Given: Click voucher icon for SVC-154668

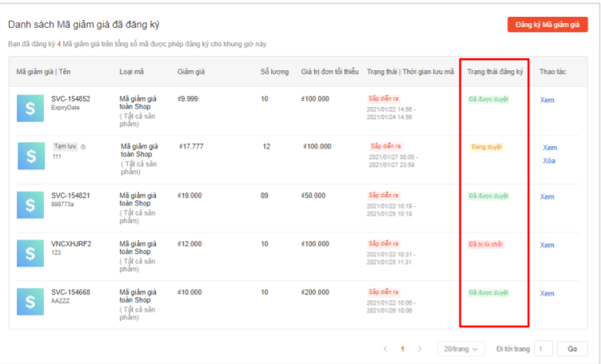Looking at the screenshot, I should pyautogui.click(x=31, y=302).
